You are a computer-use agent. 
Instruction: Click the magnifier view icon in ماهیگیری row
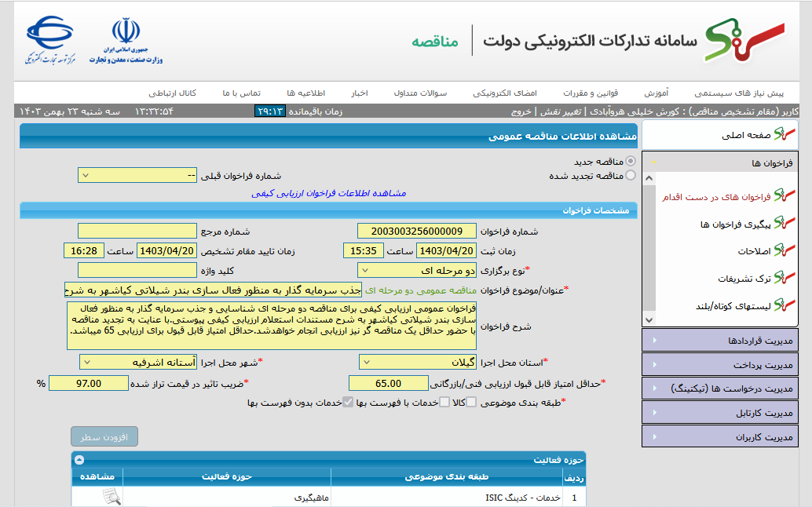[x=112, y=497]
